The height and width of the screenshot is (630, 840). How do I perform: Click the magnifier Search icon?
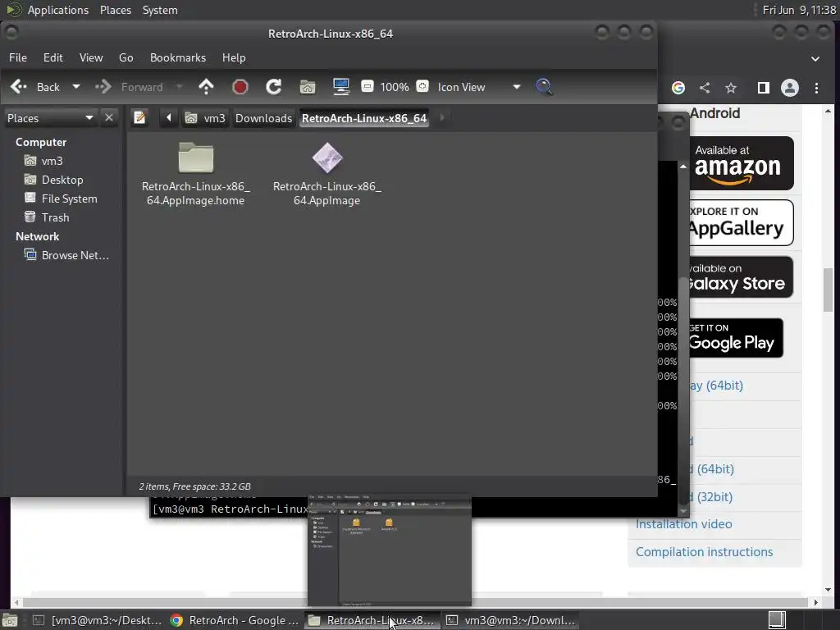coord(545,87)
